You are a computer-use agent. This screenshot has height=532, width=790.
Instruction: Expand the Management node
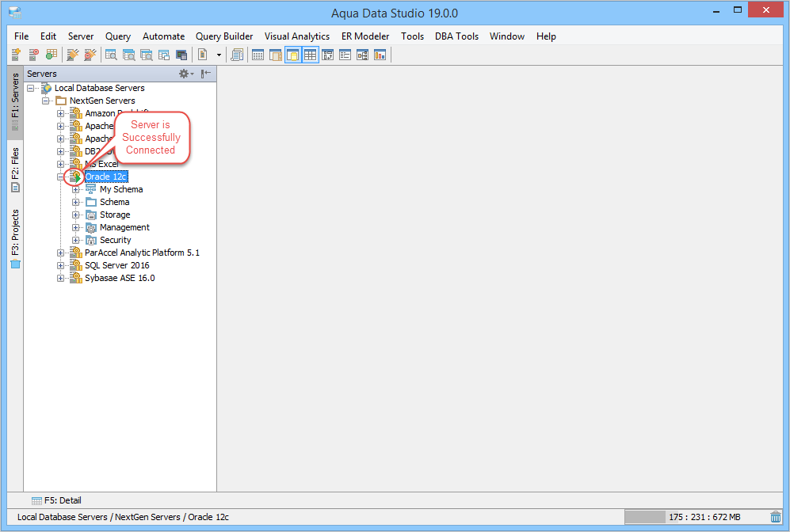click(x=75, y=227)
